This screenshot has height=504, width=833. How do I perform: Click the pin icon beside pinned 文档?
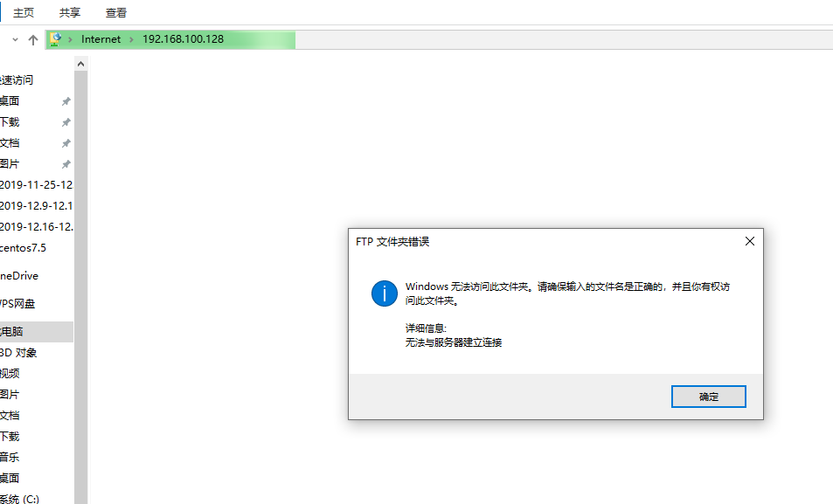66,143
